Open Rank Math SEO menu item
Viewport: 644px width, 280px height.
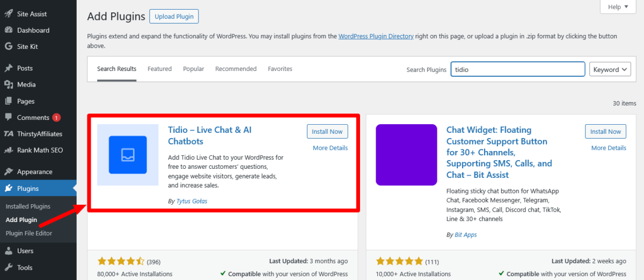(x=40, y=150)
